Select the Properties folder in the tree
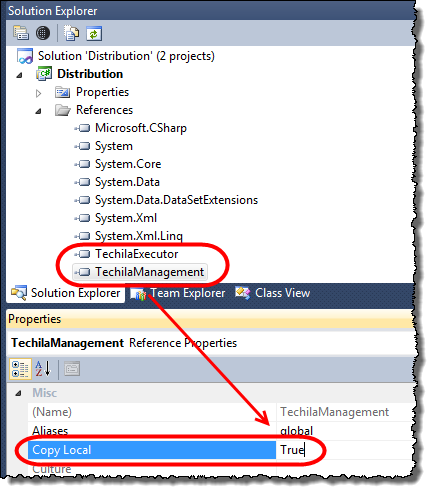The image size is (434, 495). pos(102,92)
